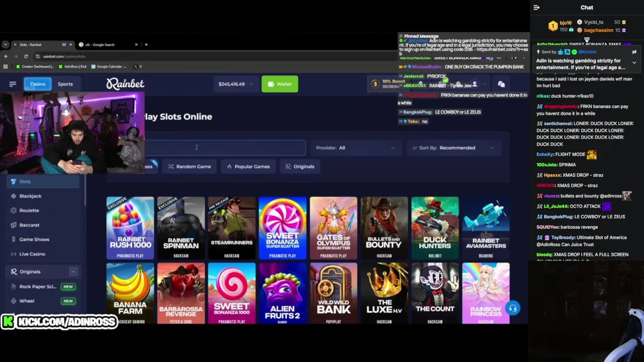This screenshot has width=644, height=362.
Task: Open The Count game
Action: click(x=435, y=293)
